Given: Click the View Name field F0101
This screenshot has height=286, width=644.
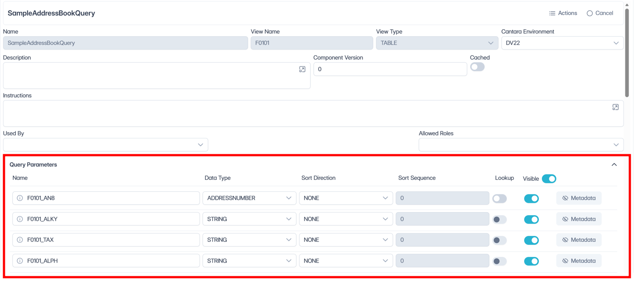Looking at the screenshot, I should tap(312, 43).
